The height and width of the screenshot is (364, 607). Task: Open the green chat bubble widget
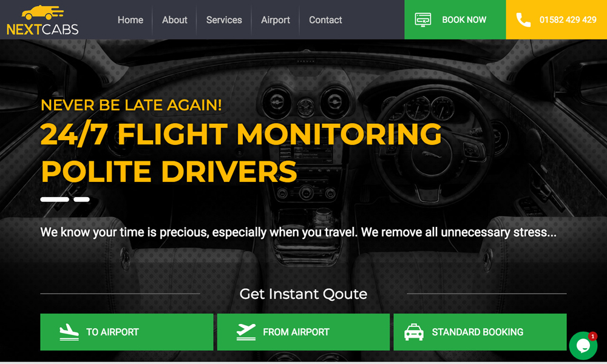583,345
